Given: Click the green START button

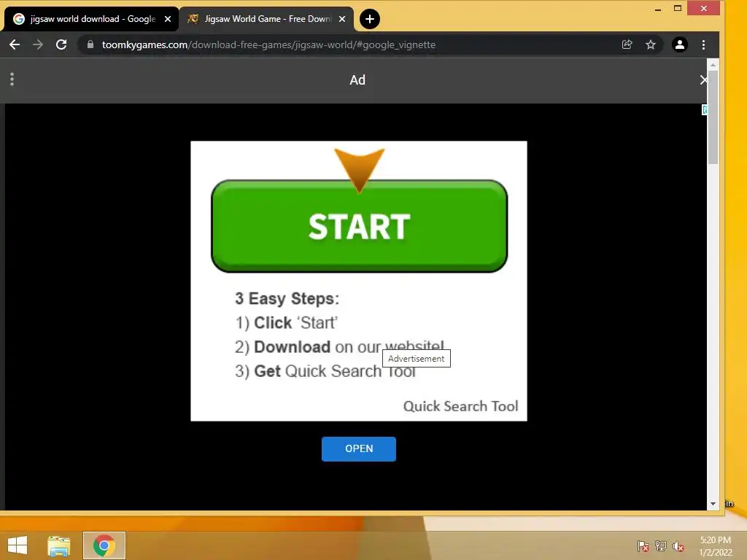Looking at the screenshot, I should coord(359,226).
